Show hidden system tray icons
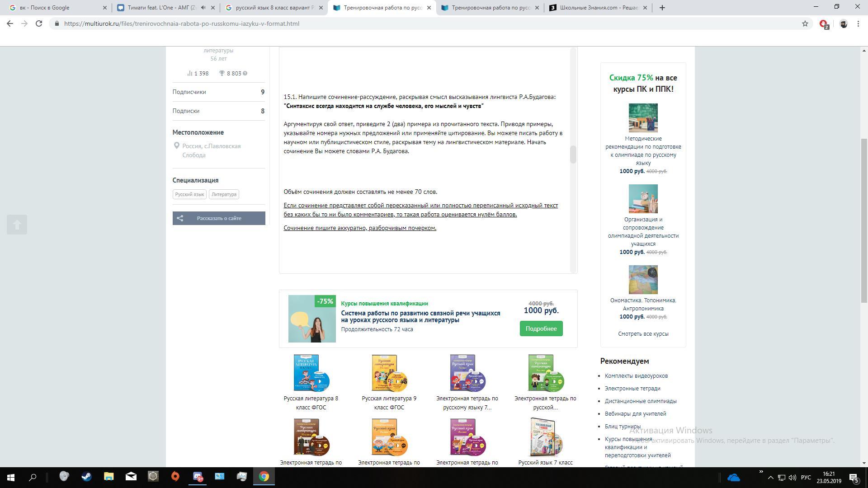Image resolution: width=868 pixels, height=488 pixels. 771,477
